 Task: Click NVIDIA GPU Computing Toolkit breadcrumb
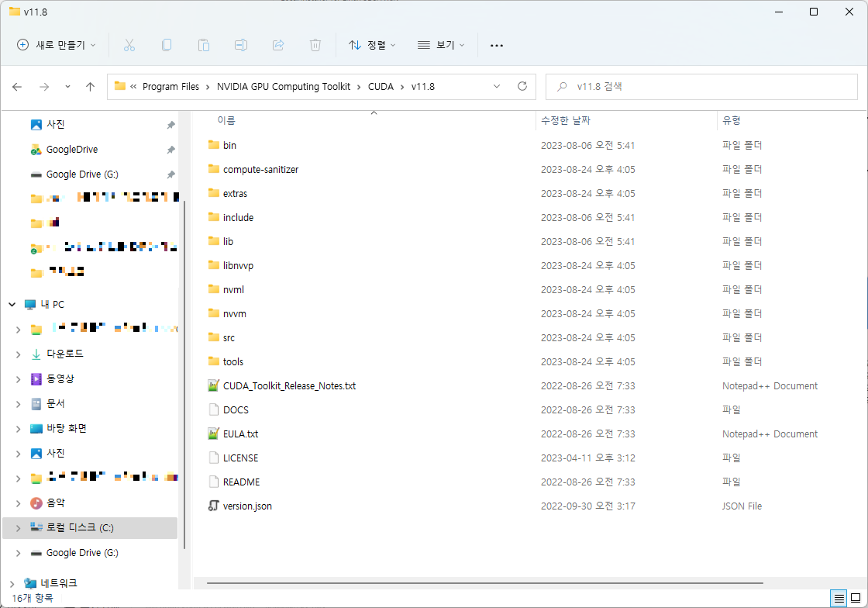pos(284,86)
